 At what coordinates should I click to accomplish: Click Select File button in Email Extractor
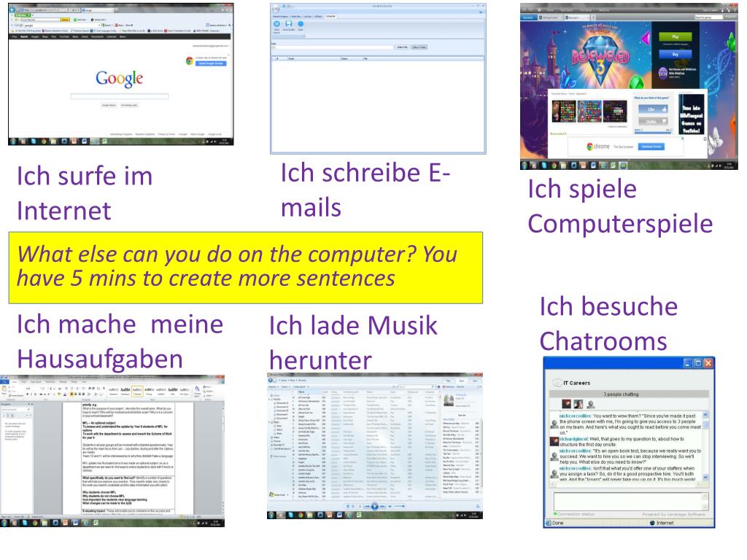tap(402, 47)
